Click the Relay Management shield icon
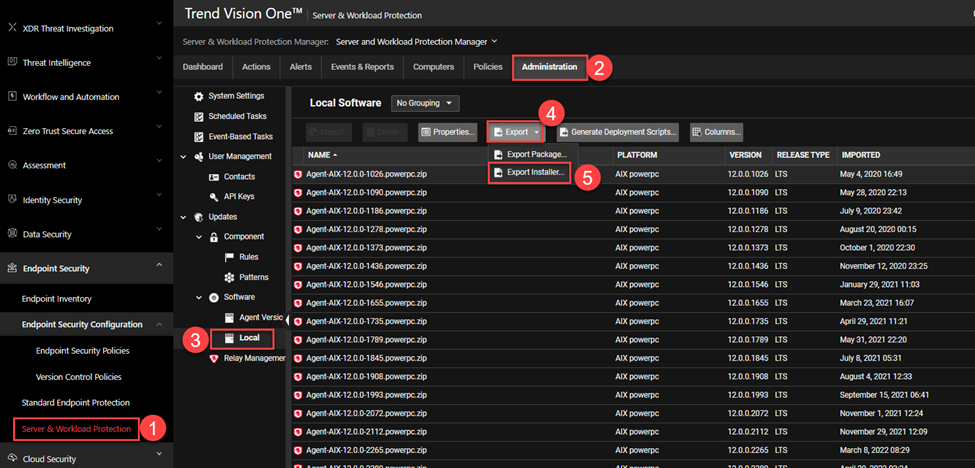Screen dimensions: 975x468 pyautogui.click(x=213, y=358)
